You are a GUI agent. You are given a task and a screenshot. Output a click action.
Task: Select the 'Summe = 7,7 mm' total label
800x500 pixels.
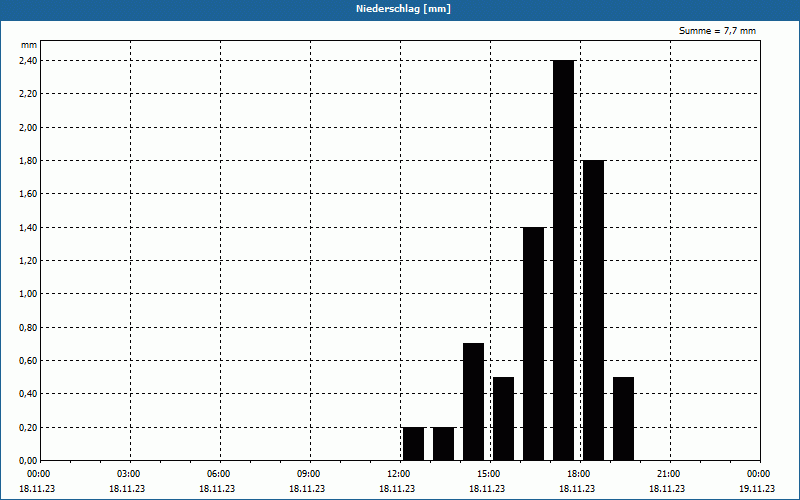click(x=717, y=31)
